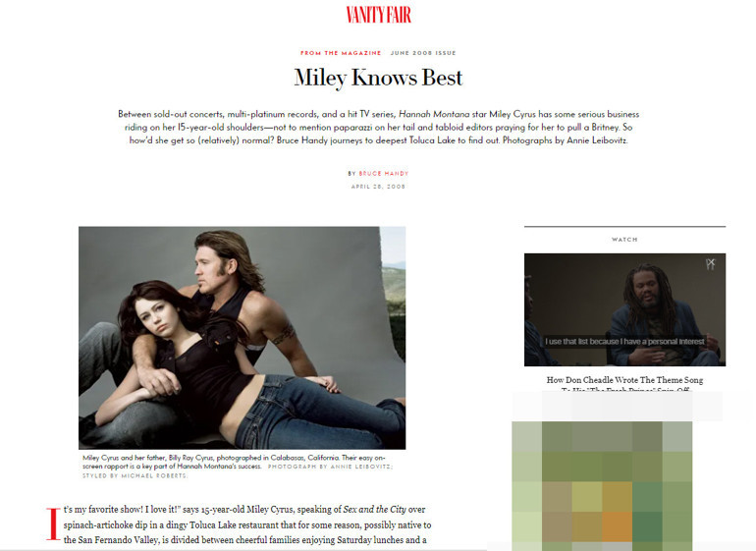Screen dimensions: 756x551
Task: Click the "Miley Knows Best" headline
Action: tap(378, 78)
